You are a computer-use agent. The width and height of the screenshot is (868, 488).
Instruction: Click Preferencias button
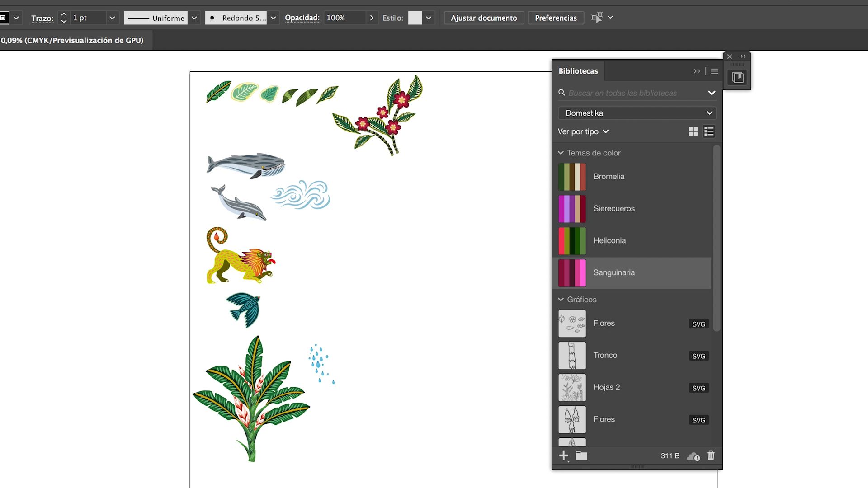click(x=556, y=18)
